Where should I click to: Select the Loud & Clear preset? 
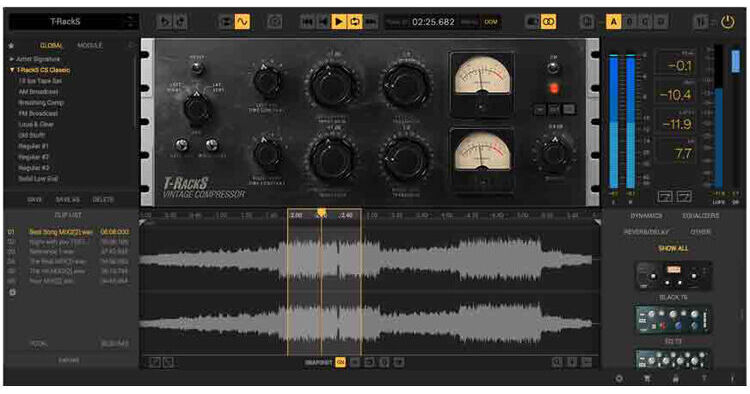pyautogui.click(x=36, y=124)
